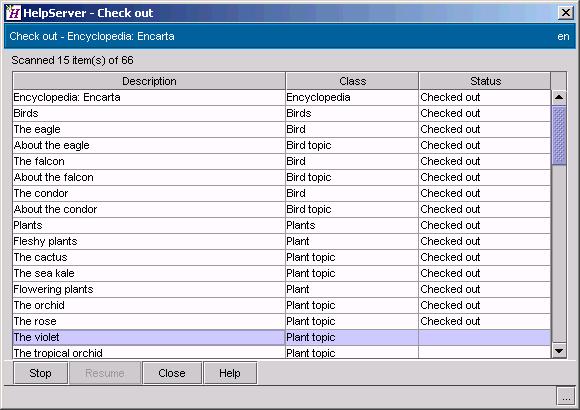The width and height of the screenshot is (580, 410).
Task: Click the ellipsis button in status bar
Action: pos(566,396)
